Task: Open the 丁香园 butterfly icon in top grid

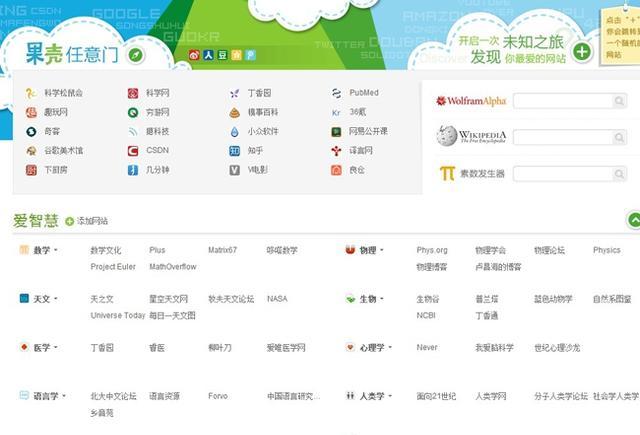Action: pos(234,93)
